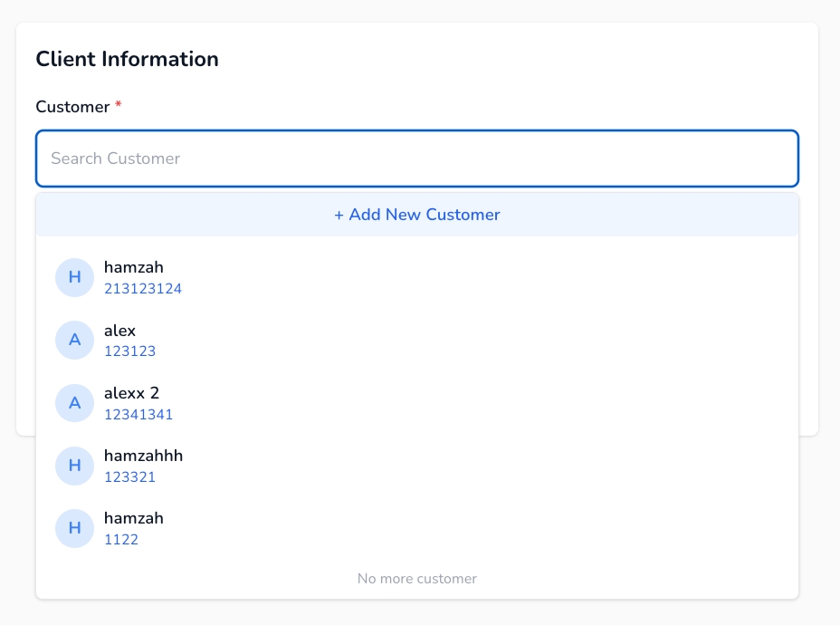Click the A avatar next to alex
The height and width of the screenshot is (625, 840).
(74, 340)
